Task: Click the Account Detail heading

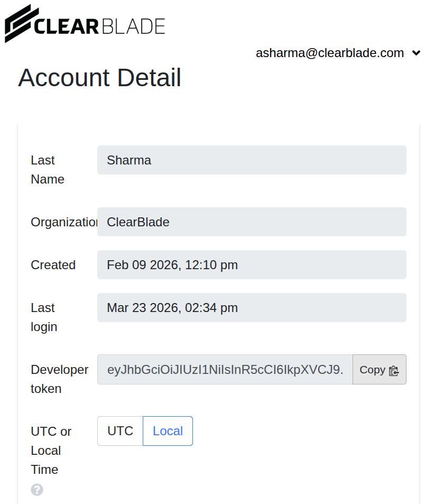Action: pyautogui.click(x=100, y=78)
